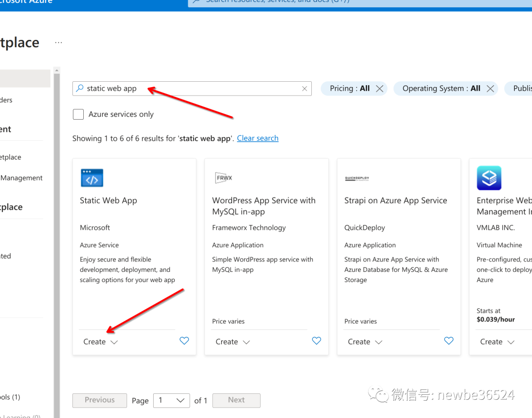This screenshot has width=532, height=418.
Task: Click the Previous page button
Action: pos(100,400)
